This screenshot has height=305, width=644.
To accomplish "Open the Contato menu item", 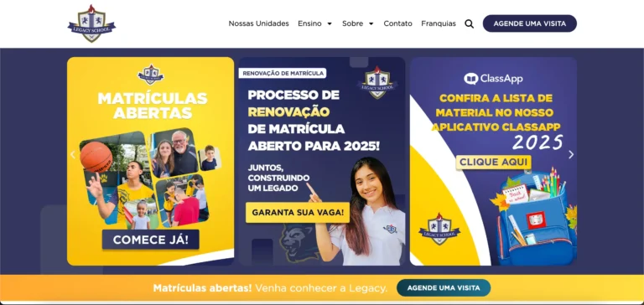I will coord(398,23).
